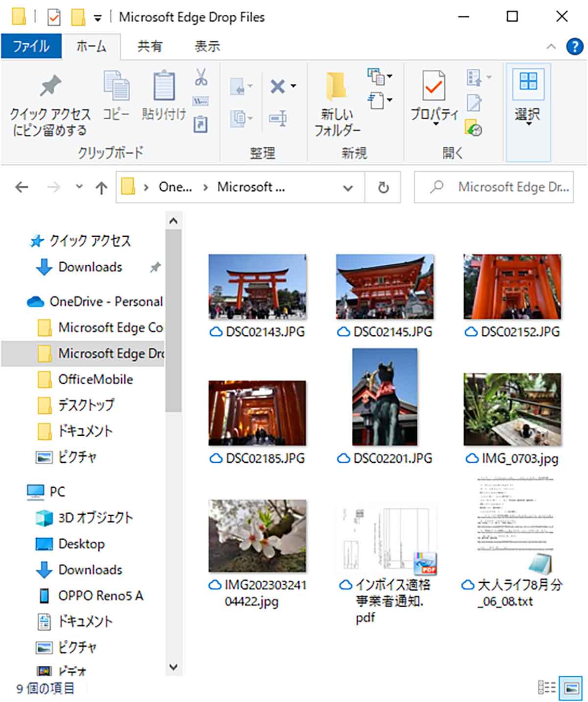The height and width of the screenshot is (702, 588).
Task: Open the recent locations dropdown arrow
Action: (79, 187)
